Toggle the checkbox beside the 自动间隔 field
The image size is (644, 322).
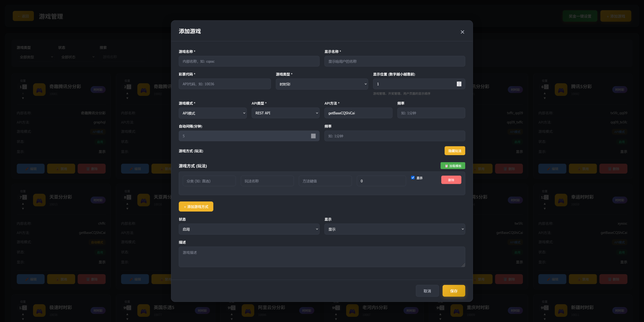313,136
